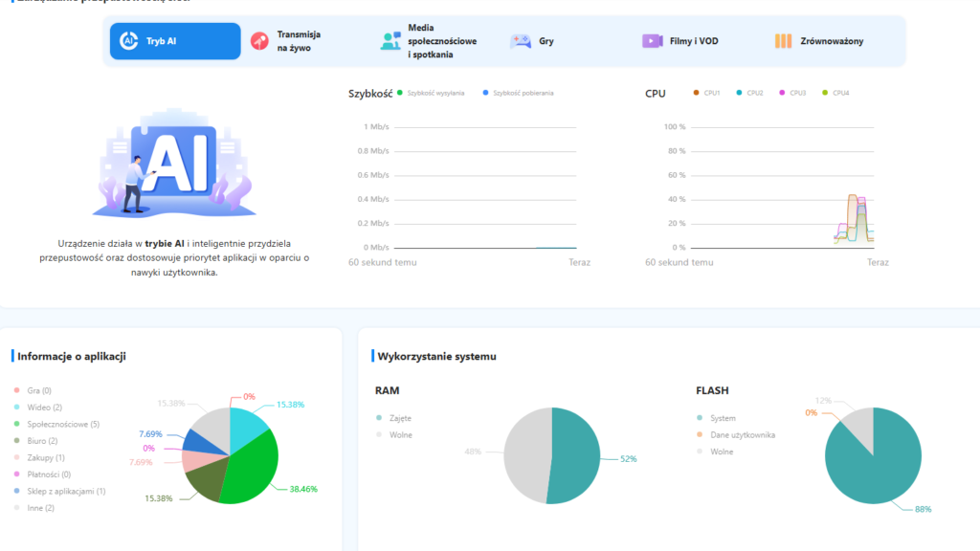Click the Media społecznościowe i spotkania icon
The width and height of the screenshot is (980, 551).
click(x=390, y=41)
